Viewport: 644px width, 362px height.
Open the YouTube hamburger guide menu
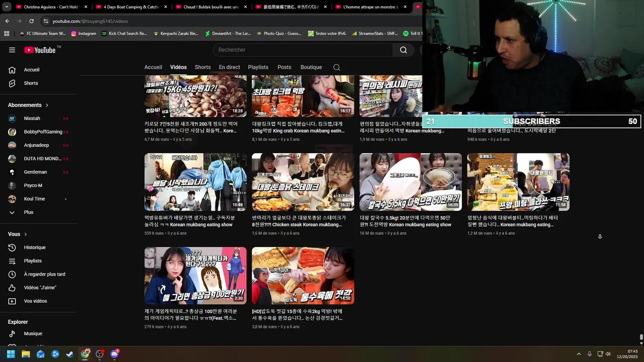click(12, 50)
